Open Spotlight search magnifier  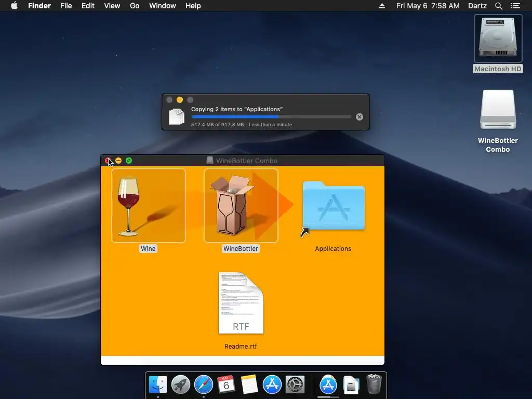click(x=498, y=6)
